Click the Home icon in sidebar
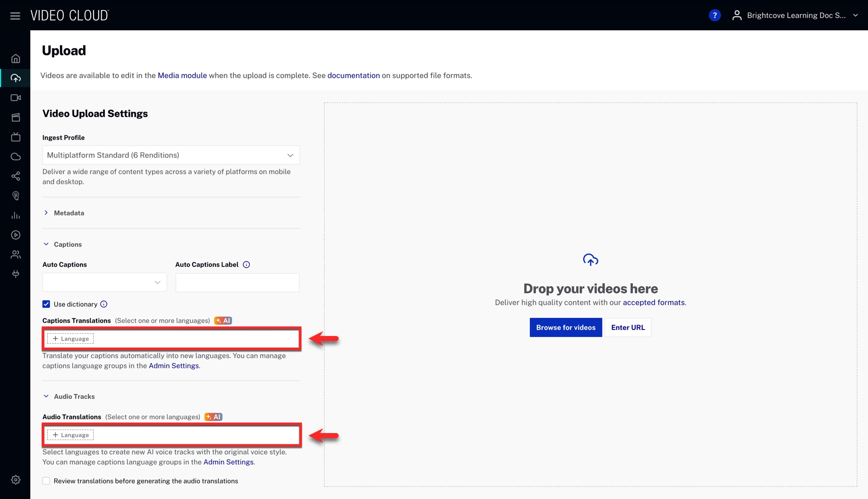 16,59
